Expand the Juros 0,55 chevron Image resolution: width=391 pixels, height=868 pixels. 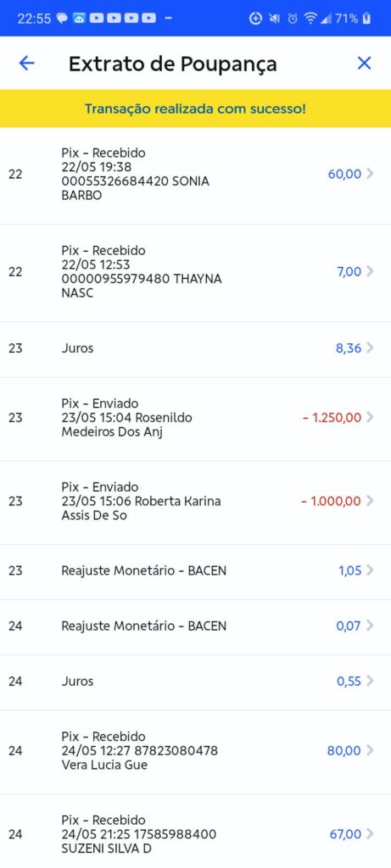(x=371, y=682)
